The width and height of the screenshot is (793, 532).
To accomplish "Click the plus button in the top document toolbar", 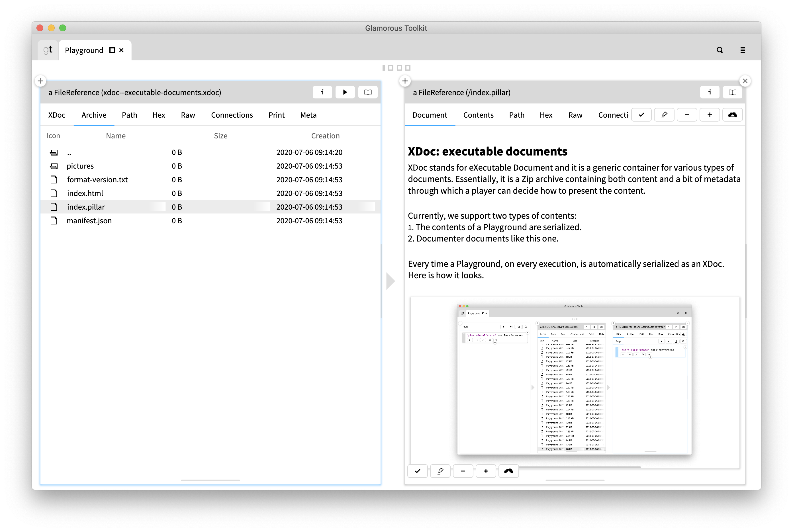I will click(710, 115).
